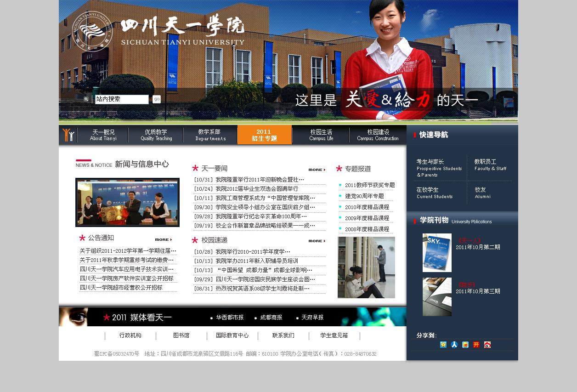Expand more 天一要闻 news via MORE
The width and height of the screenshot is (577, 392).
[315, 170]
